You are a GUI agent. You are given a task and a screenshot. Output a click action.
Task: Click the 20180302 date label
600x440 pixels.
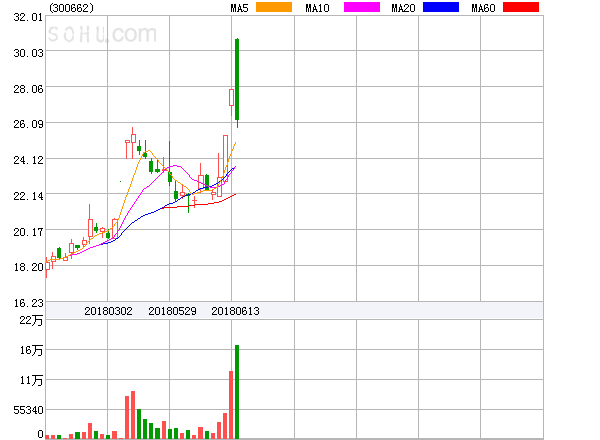pyautogui.click(x=108, y=311)
